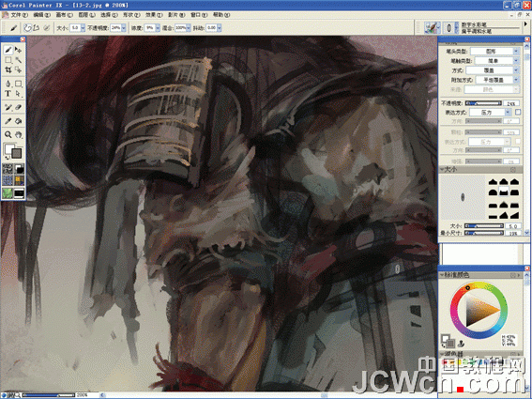
Task: Select the Brush tool in toolbox
Action: (x=8, y=51)
